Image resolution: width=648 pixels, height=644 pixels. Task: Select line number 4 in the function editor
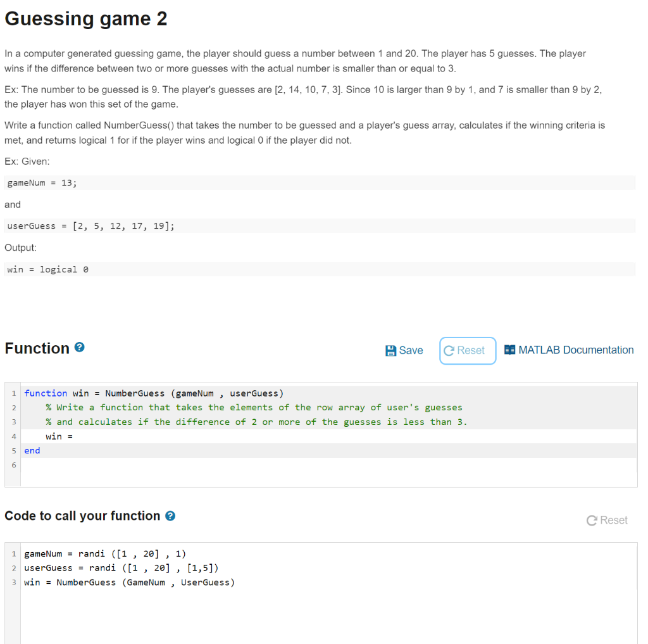point(13,436)
